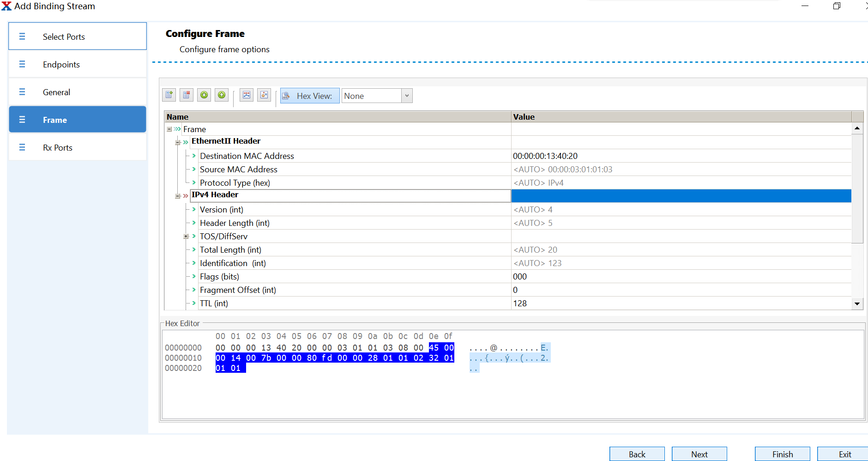Image resolution: width=868 pixels, height=461 pixels.
Task: Click the list icon beside General
Action: [x=22, y=92]
